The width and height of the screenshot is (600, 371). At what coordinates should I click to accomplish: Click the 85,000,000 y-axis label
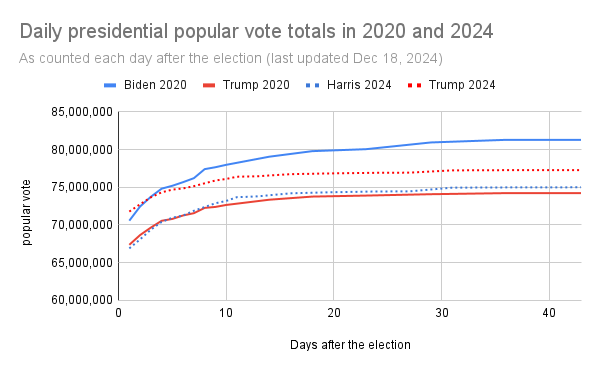pos(82,112)
